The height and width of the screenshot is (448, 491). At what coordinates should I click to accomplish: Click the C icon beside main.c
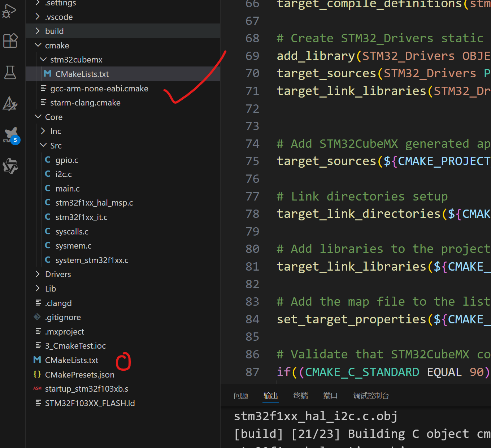[48, 188]
